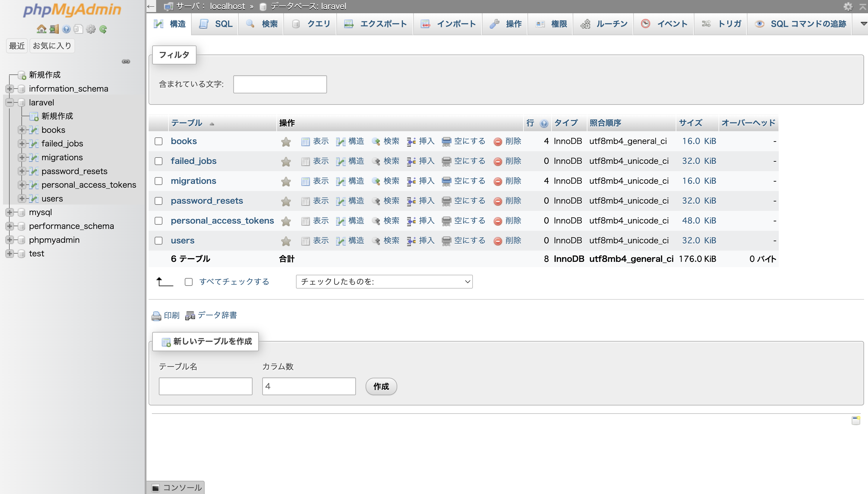Click the すべてチェックする link

coord(234,282)
